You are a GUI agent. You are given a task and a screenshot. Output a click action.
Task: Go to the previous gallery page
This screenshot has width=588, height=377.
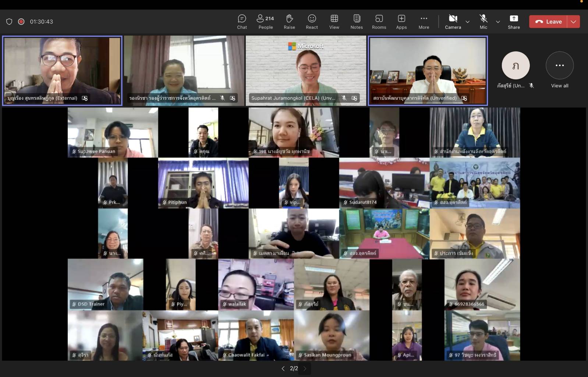pyautogui.click(x=283, y=368)
